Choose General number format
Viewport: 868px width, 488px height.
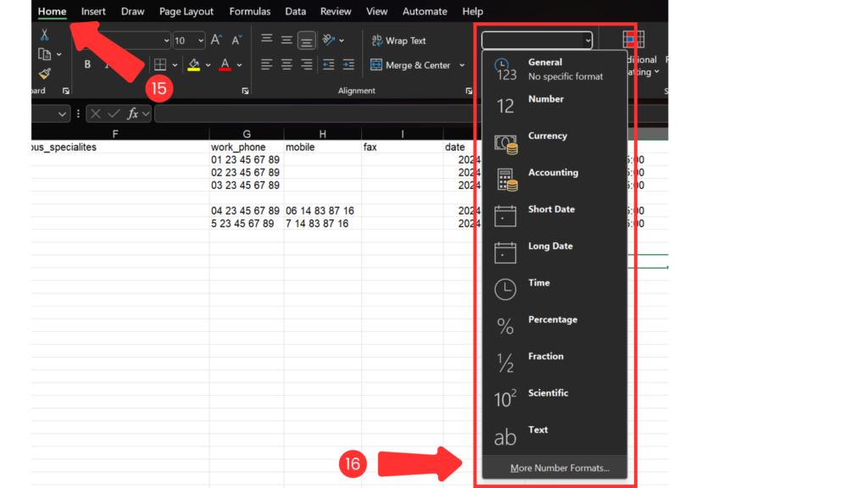tap(554, 69)
